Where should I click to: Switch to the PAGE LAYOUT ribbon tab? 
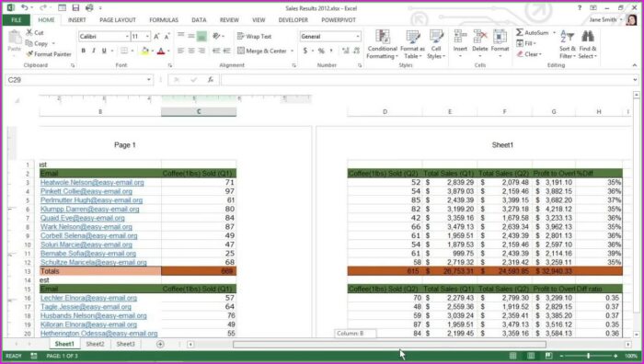tap(118, 19)
